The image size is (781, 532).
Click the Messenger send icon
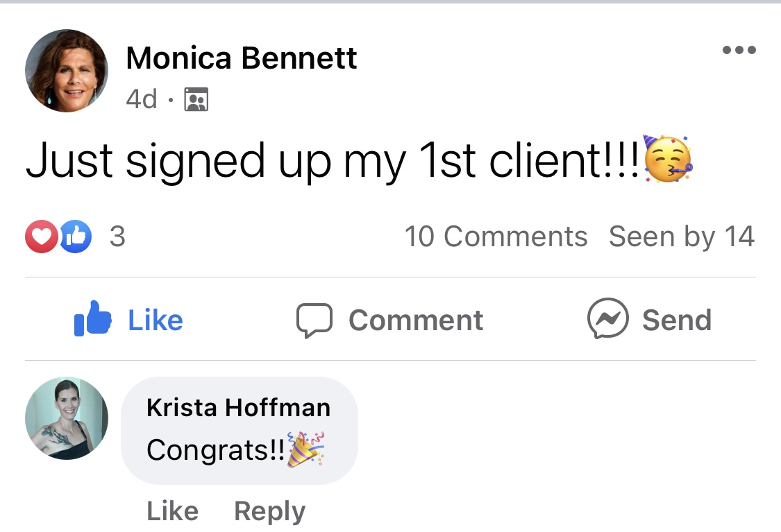coord(607,318)
